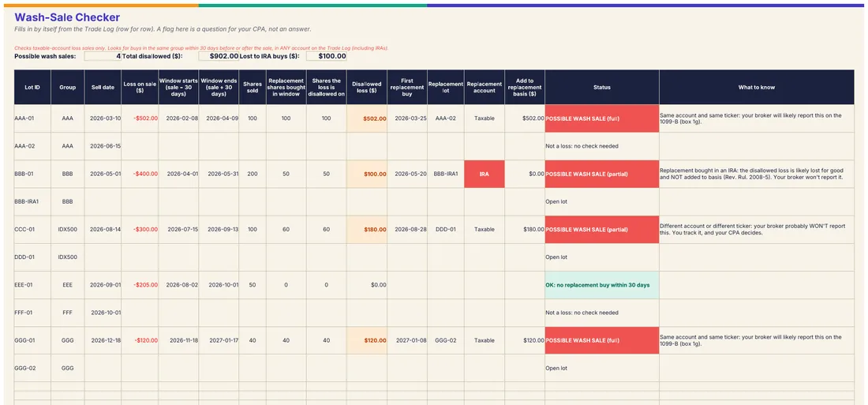The height and width of the screenshot is (405, 868).
Task: Select the AAA-02 Lot ID cell
Action: click(x=32, y=146)
